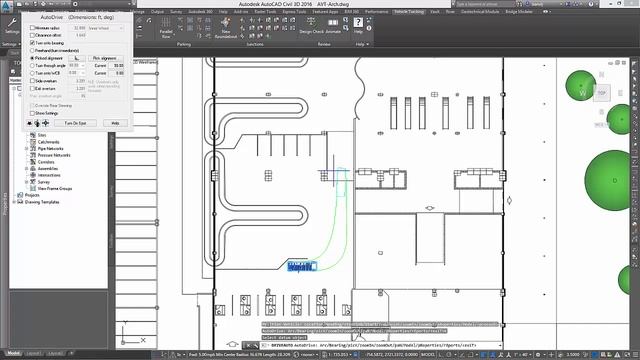640x360 pixels.
Task: Expand the Assemblies tree node
Action: coord(27,169)
